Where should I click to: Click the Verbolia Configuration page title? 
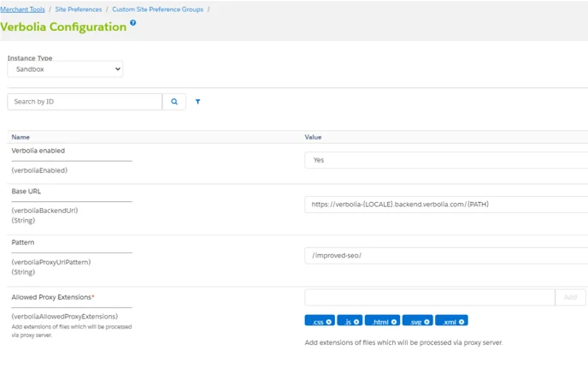pyautogui.click(x=63, y=27)
